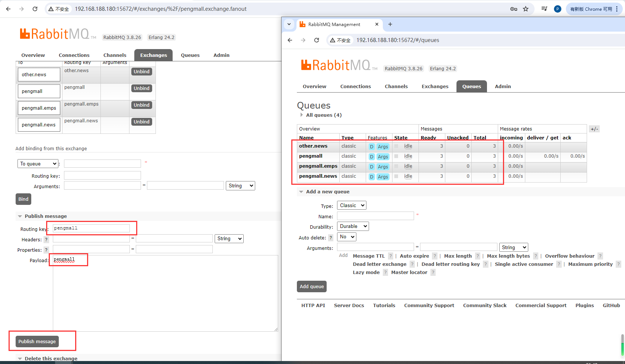Open queue Type Classic dropdown
This screenshot has height=364, width=625.
352,205
